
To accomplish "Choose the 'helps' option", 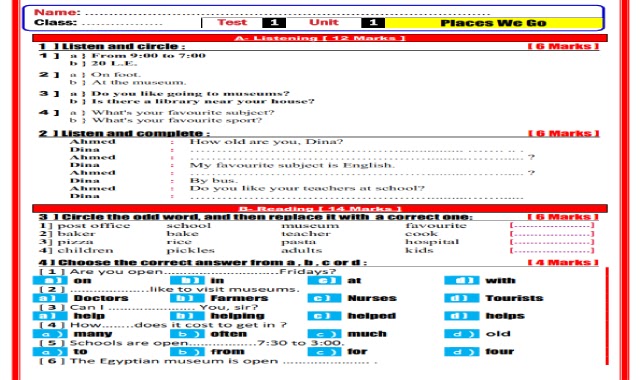I will 505,316.
